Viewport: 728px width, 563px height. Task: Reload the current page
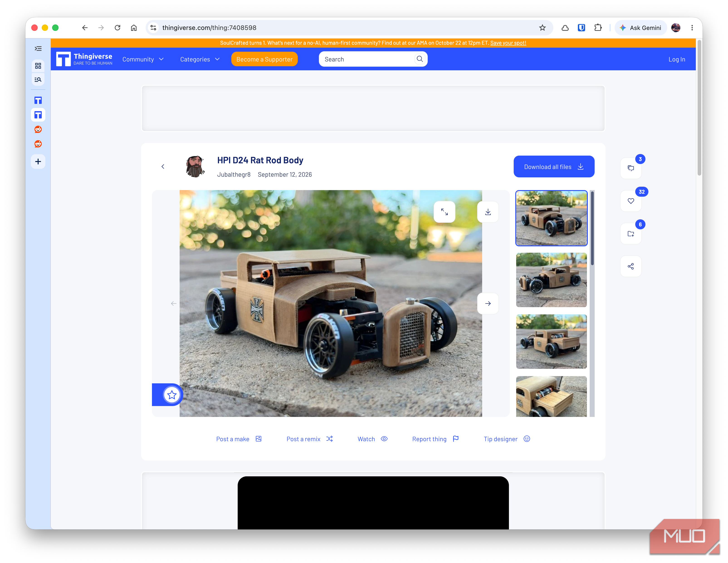[x=117, y=28]
